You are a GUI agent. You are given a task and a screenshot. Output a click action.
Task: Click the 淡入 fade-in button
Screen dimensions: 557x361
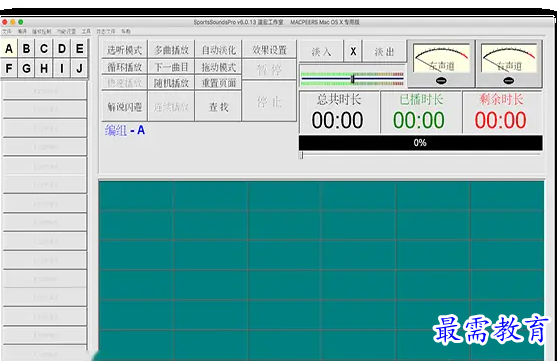[x=321, y=52]
